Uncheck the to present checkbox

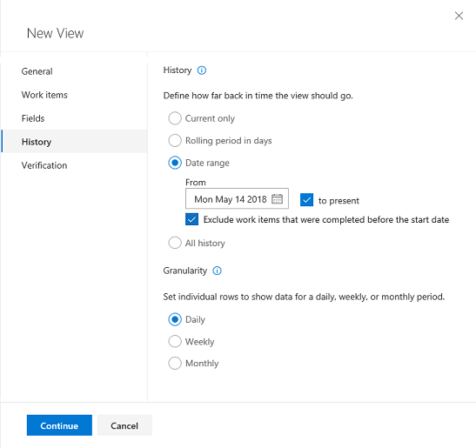[306, 200]
